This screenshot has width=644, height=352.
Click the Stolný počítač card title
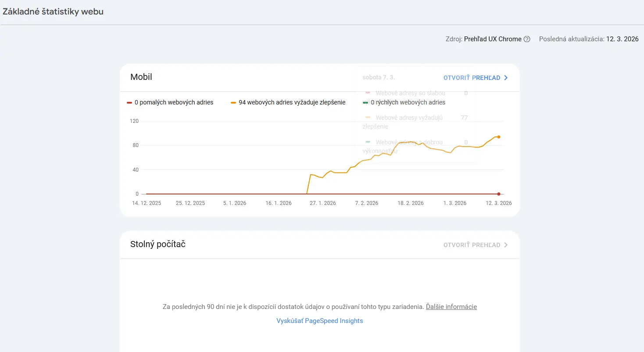pos(158,244)
